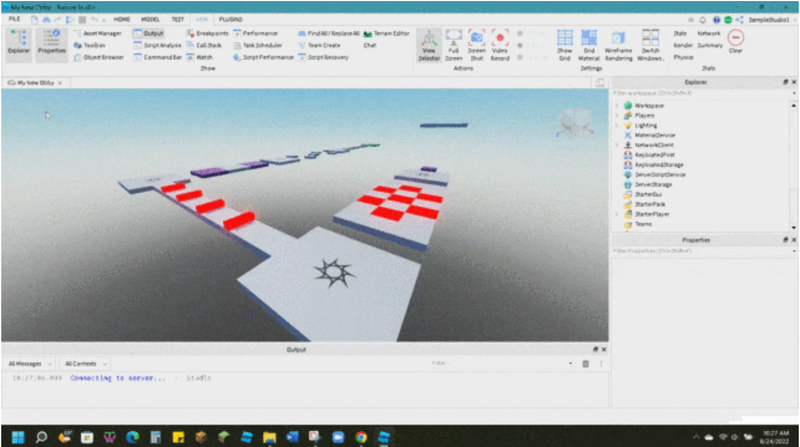This screenshot has height=447, width=800.
Task: Open the Chat window button
Action: coord(370,45)
